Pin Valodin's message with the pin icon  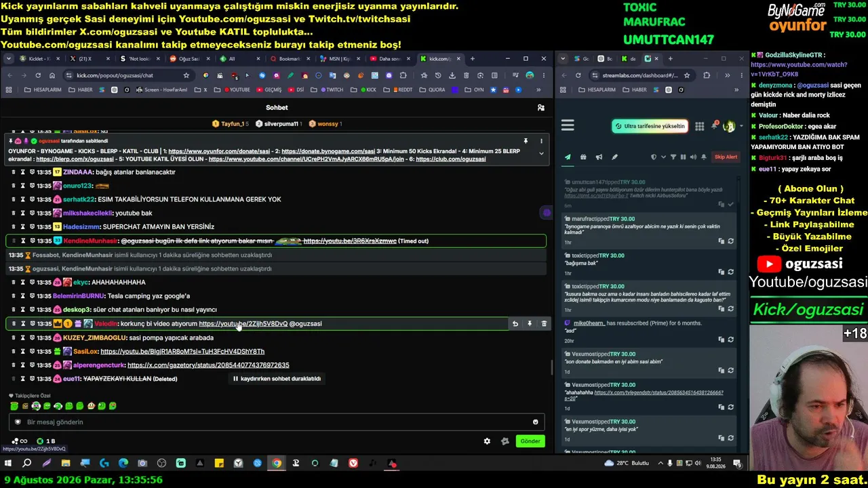pos(530,324)
